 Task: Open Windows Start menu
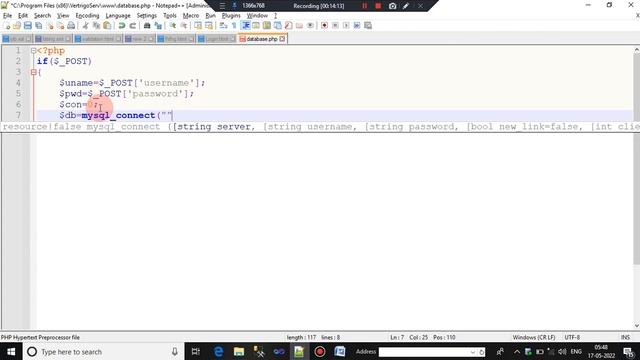11,352
